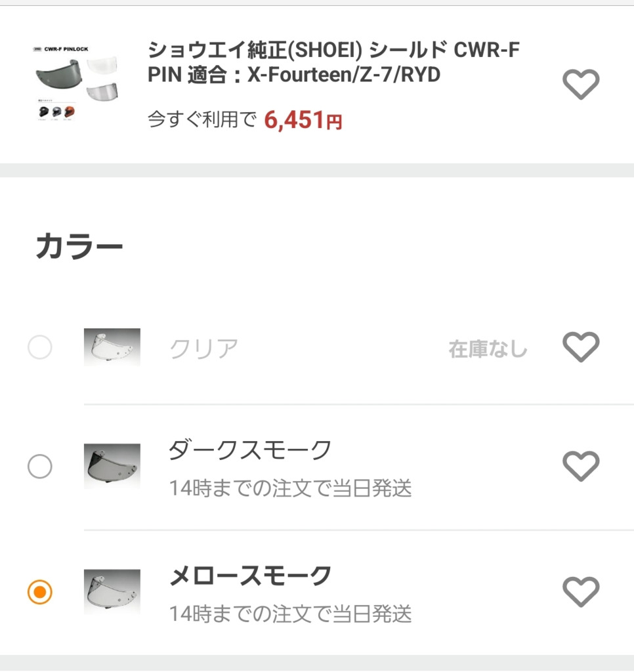Tap the heart beside ダークスモーク
Screen dimensions: 634x672
[x=581, y=467]
